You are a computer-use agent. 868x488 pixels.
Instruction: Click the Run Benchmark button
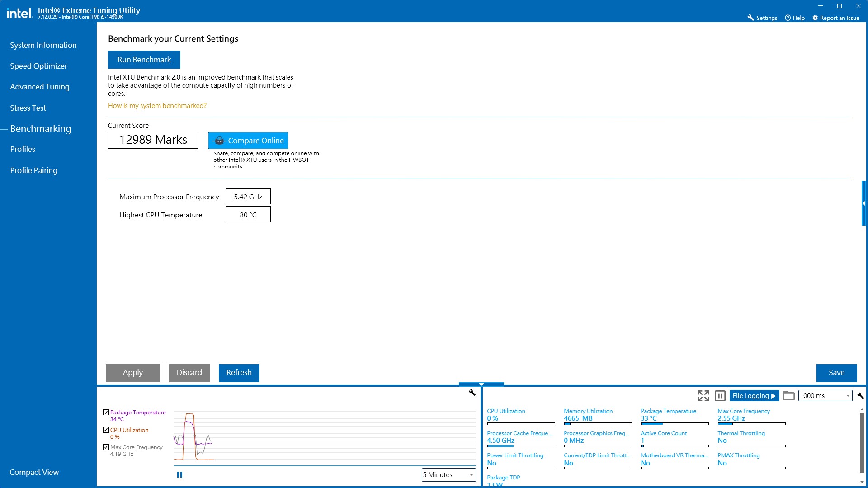(x=144, y=60)
